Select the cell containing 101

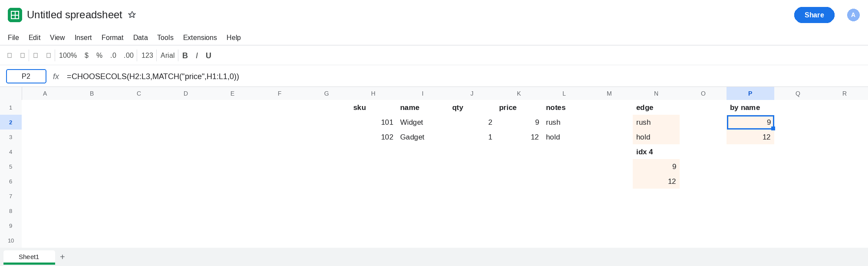373,122
